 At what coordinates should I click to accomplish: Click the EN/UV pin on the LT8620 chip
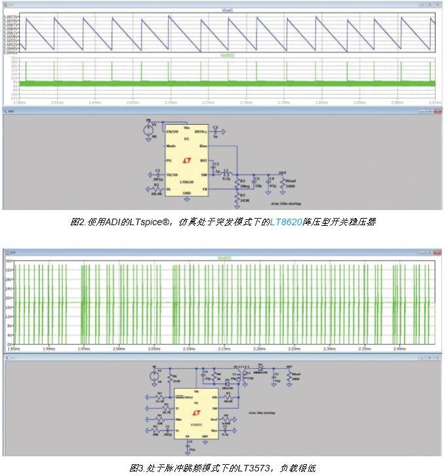(x=174, y=132)
